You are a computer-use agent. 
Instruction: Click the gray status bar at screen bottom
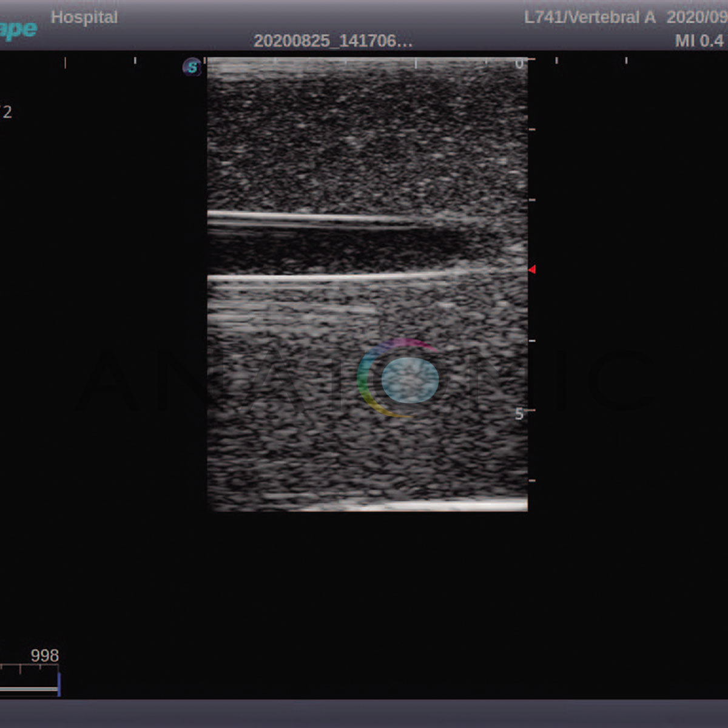pos(364,713)
